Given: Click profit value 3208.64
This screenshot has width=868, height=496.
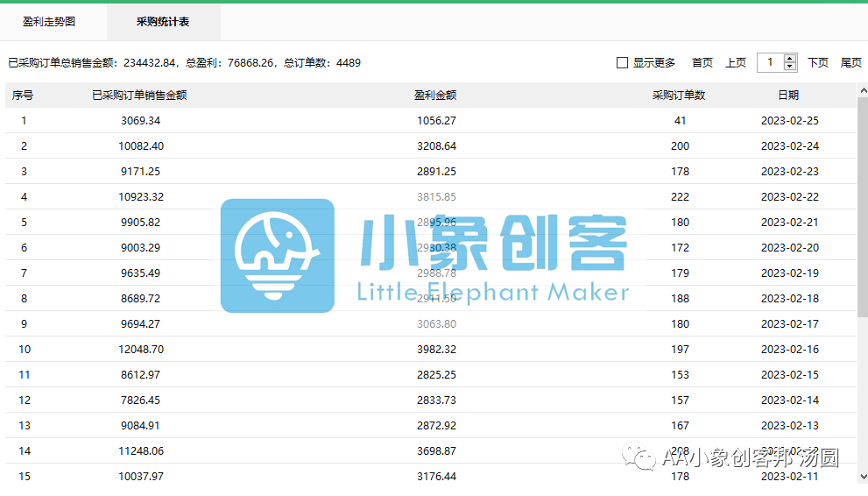Looking at the screenshot, I should click(436, 146).
